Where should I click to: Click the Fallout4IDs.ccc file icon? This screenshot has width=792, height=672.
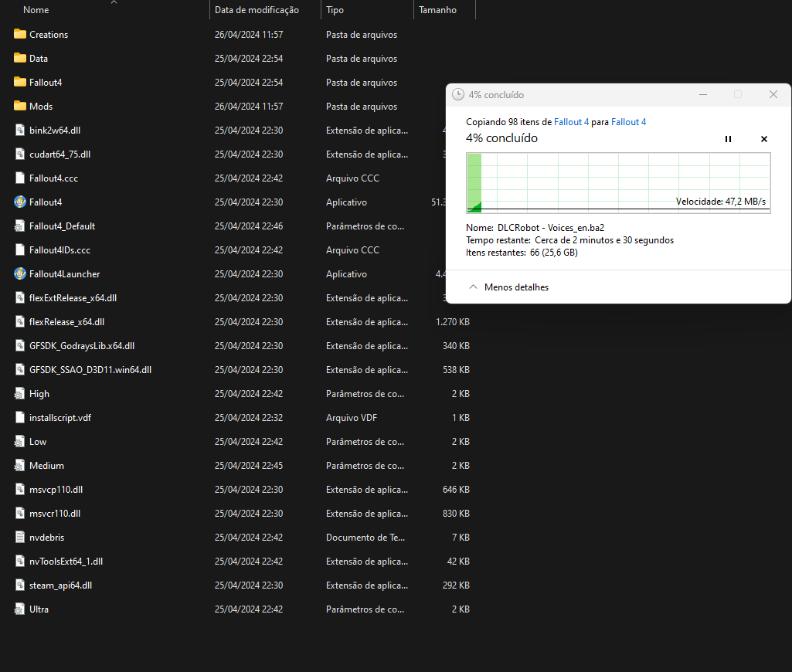(19, 250)
